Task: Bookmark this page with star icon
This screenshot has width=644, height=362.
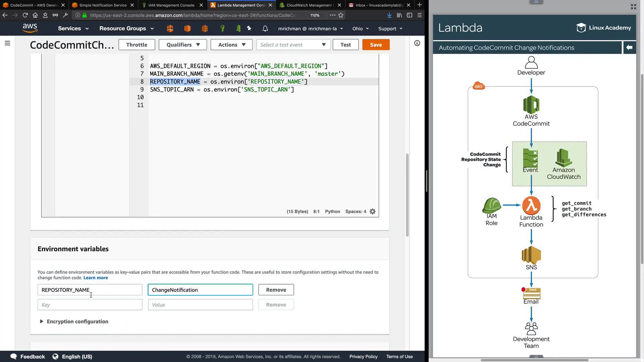Action: [x=341, y=15]
